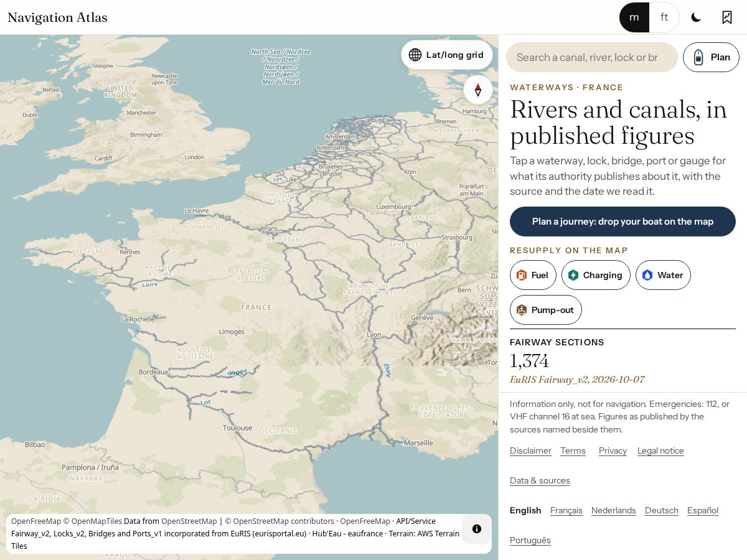Switch language to Deutsch

[x=662, y=510]
